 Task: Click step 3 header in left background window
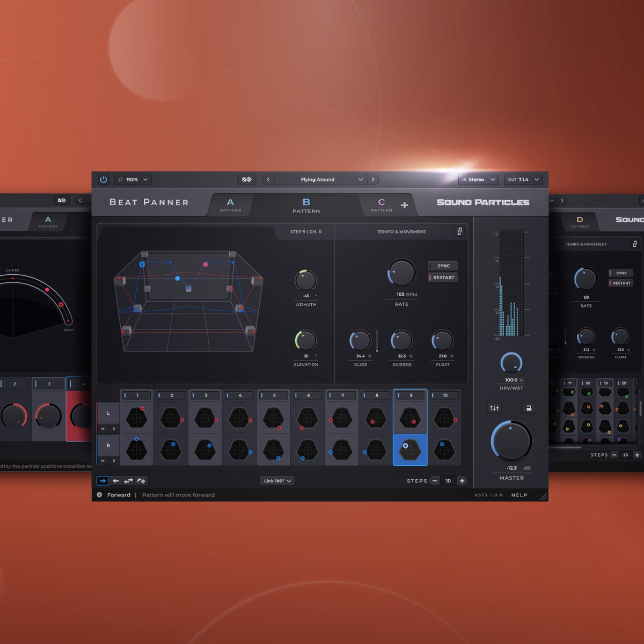pyautogui.click(x=49, y=384)
